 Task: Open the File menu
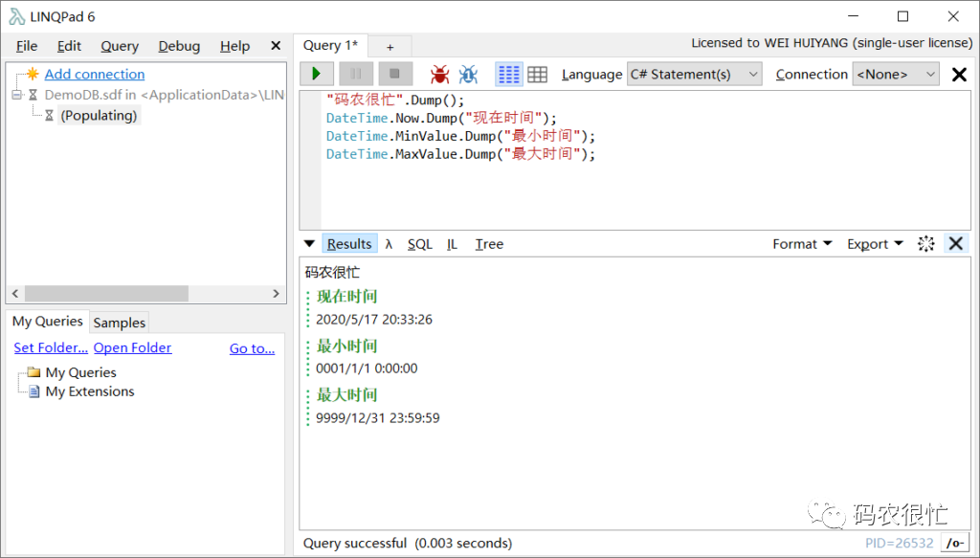coord(27,46)
